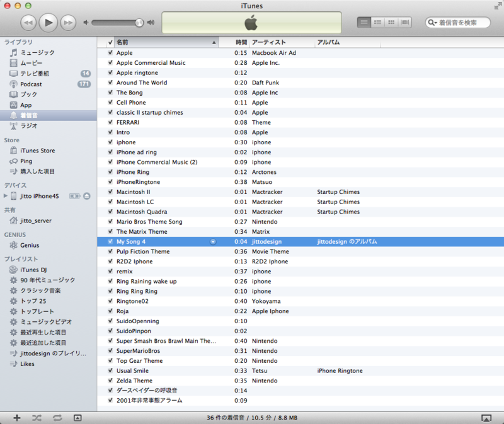Sort by アーティスト column header
This screenshot has height=424, width=504.
(282, 42)
